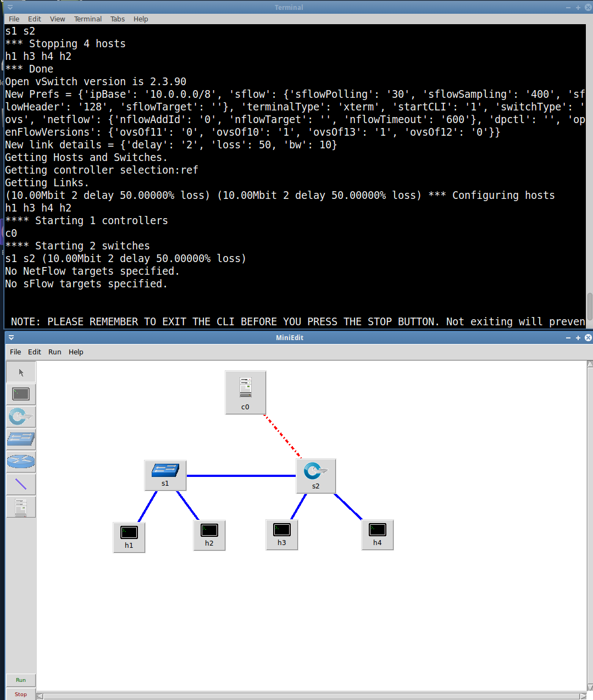
Task: Click MiniEdit horizontal scrollbar right arrow
Action: click(x=583, y=696)
